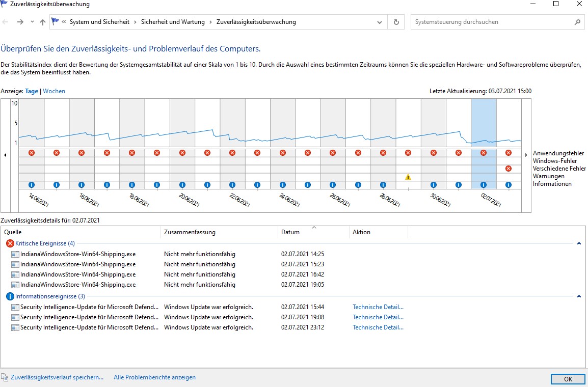Select application error icon for 24.06.2021
The height and width of the screenshot is (387, 588).
[283, 153]
